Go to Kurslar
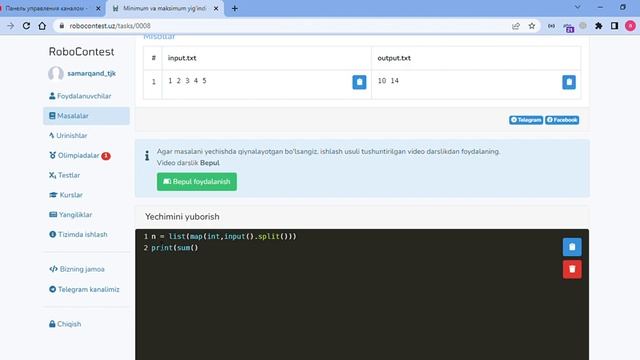The height and width of the screenshot is (360, 640). 66,195
